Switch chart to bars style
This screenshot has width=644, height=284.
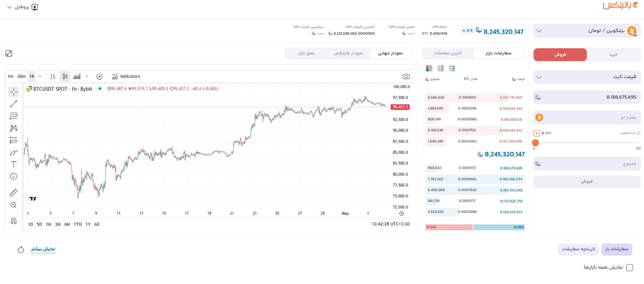point(53,76)
